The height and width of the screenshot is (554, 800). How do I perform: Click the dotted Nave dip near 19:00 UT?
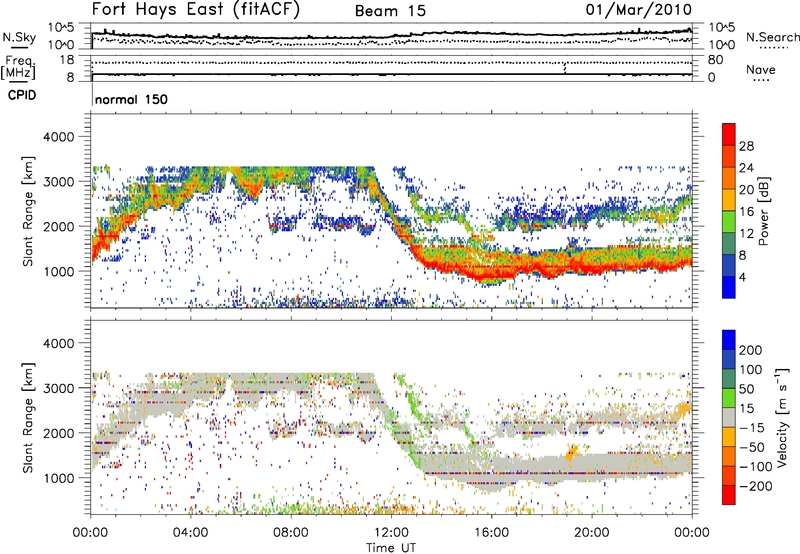(x=565, y=68)
